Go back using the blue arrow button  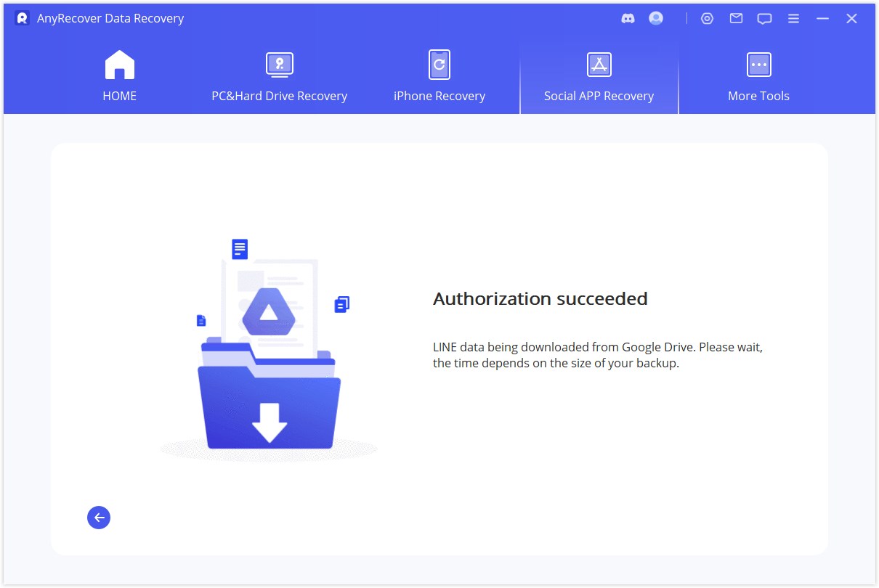(x=99, y=518)
